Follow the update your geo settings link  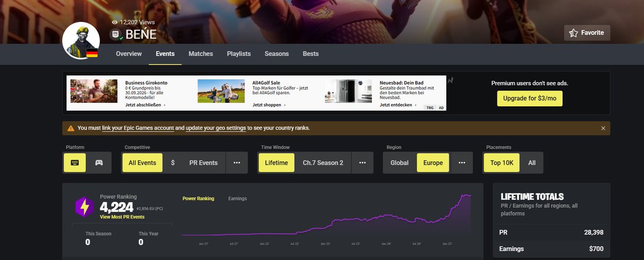(216, 128)
